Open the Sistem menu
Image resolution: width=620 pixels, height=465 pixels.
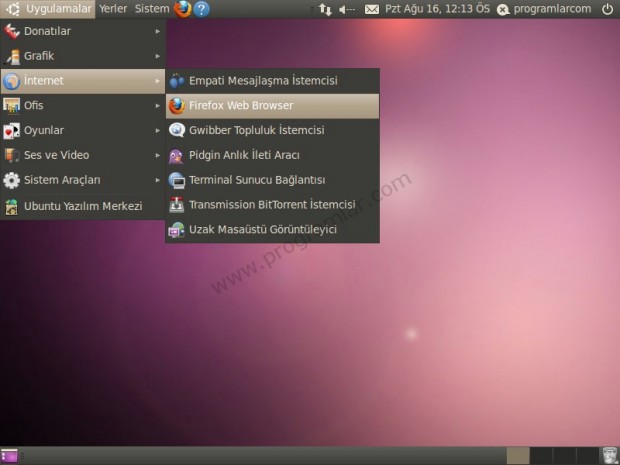click(x=152, y=9)
